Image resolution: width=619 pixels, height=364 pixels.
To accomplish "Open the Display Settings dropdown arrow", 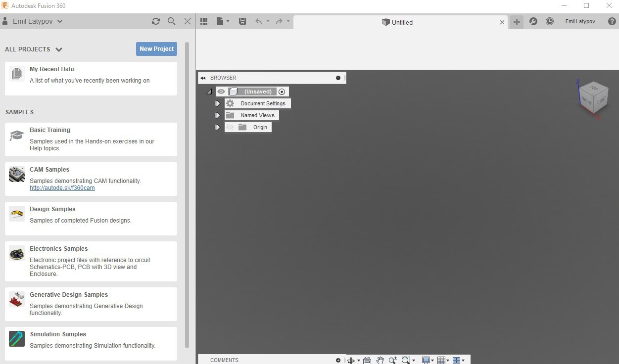I will 432,361.
